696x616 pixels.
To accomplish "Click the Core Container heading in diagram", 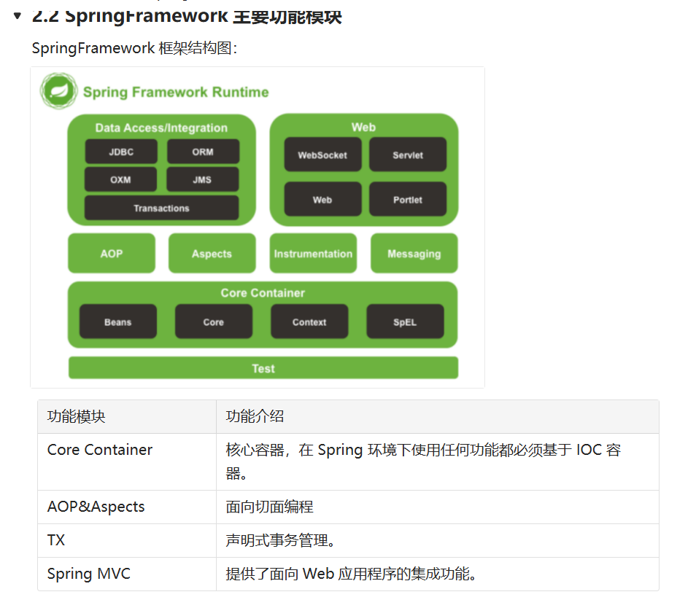I will click(263, 293).
